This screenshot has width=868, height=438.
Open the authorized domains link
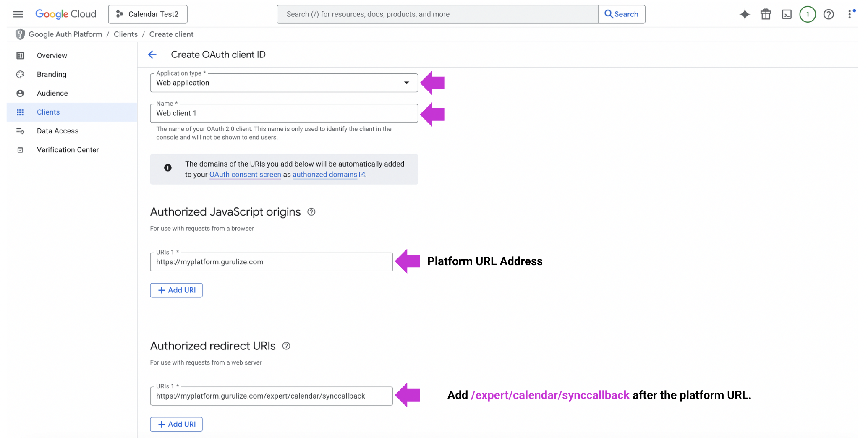tap(325, 175)
